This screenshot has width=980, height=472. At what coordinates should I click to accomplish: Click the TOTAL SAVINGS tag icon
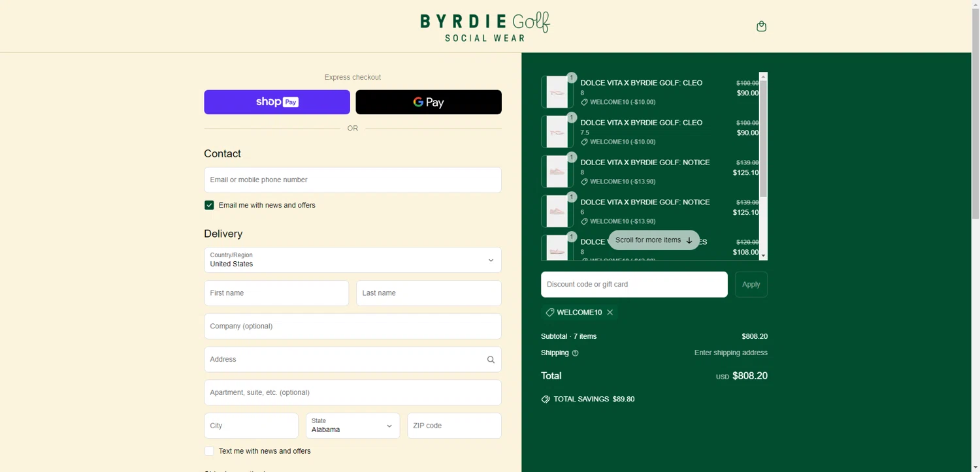[546, 400]
